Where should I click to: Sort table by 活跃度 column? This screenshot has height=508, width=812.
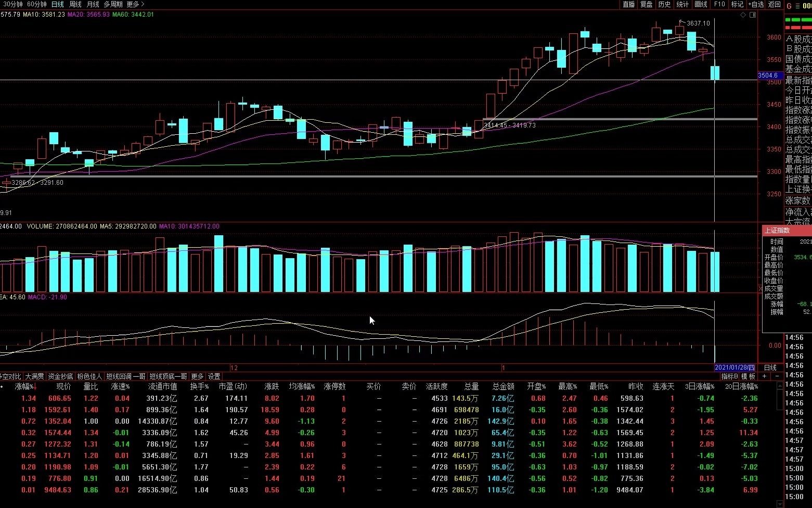[436, 387]
